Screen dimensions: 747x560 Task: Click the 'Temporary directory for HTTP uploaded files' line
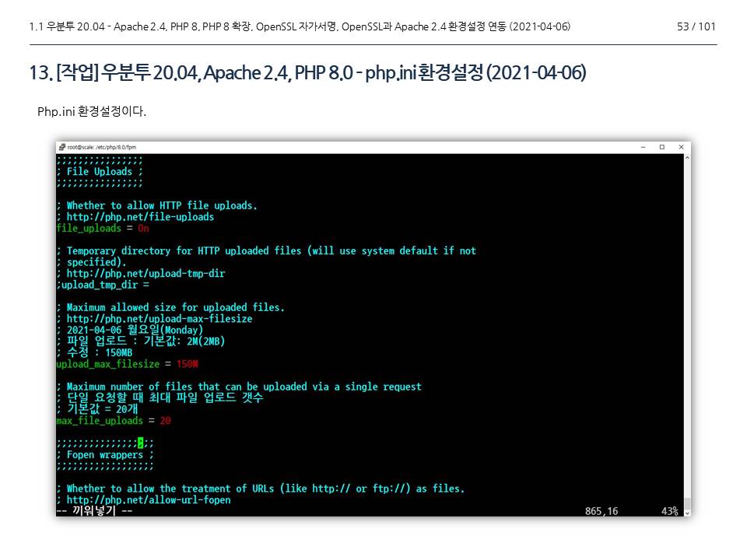click(x=266, y=251)
